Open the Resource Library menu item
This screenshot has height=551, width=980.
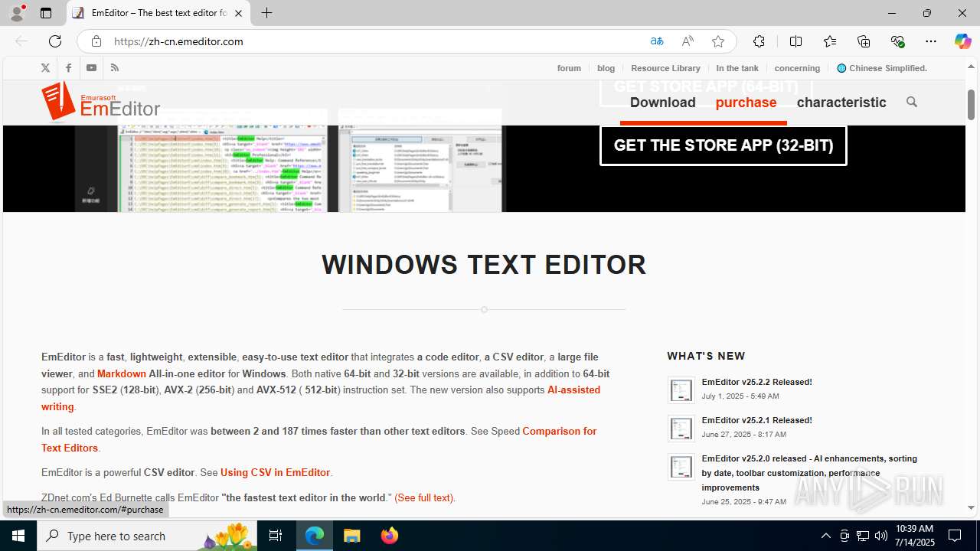coord(665,68)
